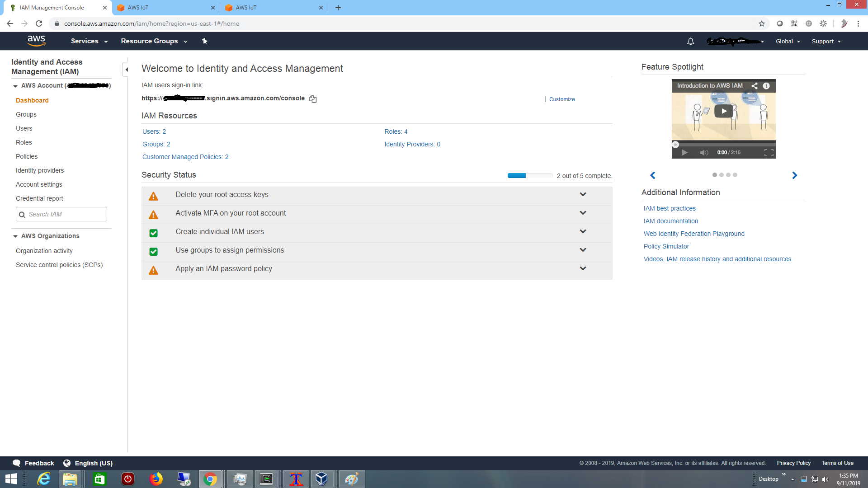Enter video fullscreen mode
Screen dimensions: 868x488
(x=769, y=153)
